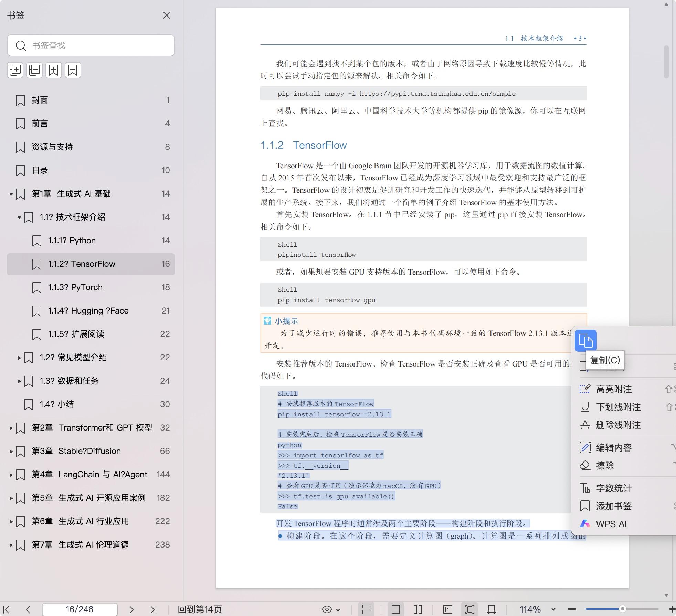Click the 小提示 tip heading
The image size is (676, 616).
tap(286, 321)
